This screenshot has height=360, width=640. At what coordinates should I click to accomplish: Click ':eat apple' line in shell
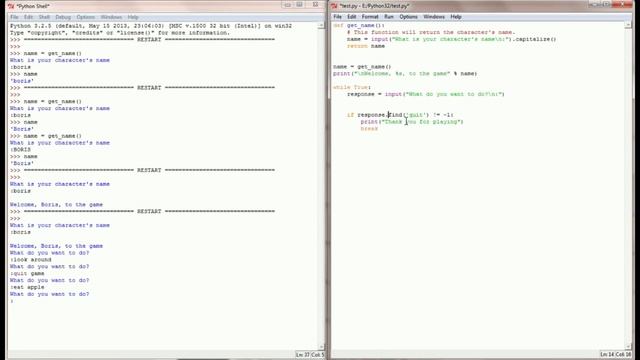27,287
